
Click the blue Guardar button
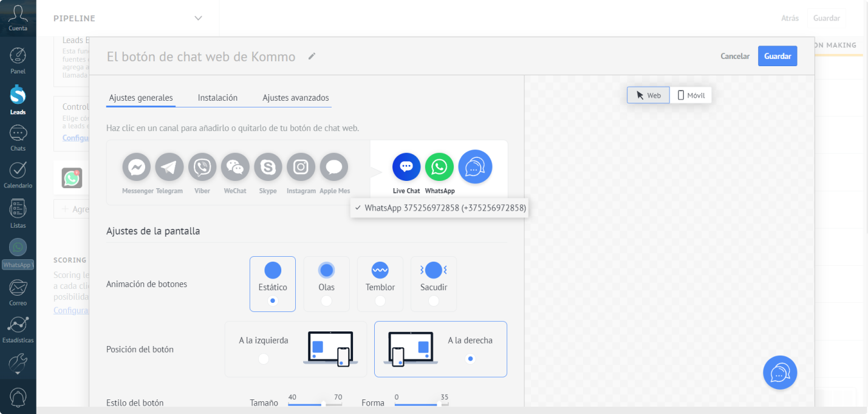pyautogui.click(x=777, y=56)
